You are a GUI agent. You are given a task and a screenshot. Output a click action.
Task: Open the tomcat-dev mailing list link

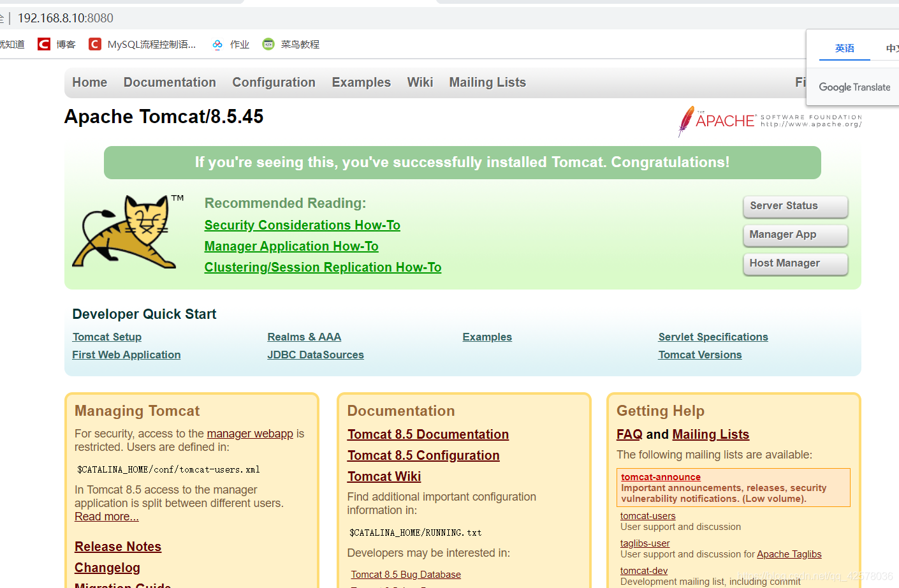click(x=644, y=571)
